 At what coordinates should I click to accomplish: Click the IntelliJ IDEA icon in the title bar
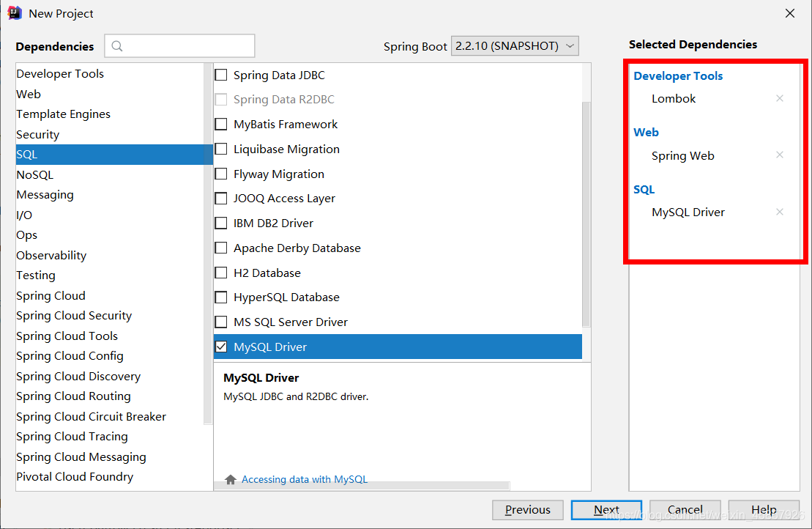point(15,13)
